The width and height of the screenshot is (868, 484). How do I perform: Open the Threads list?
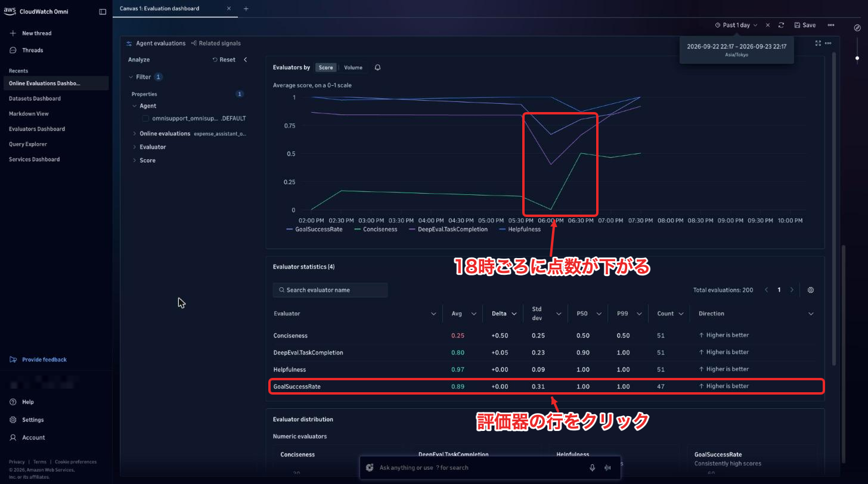(x=32, y=50)
